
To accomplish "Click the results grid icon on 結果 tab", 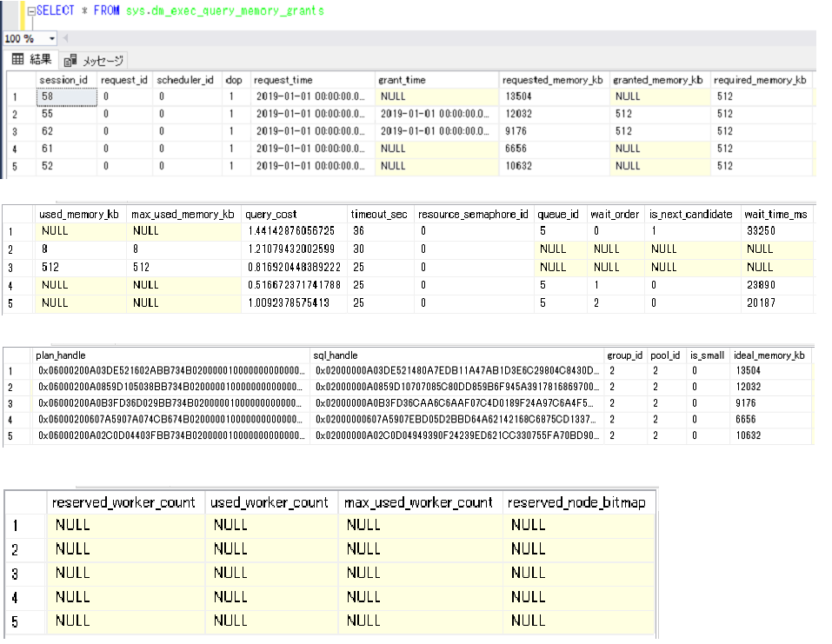I will click(17, 59).
